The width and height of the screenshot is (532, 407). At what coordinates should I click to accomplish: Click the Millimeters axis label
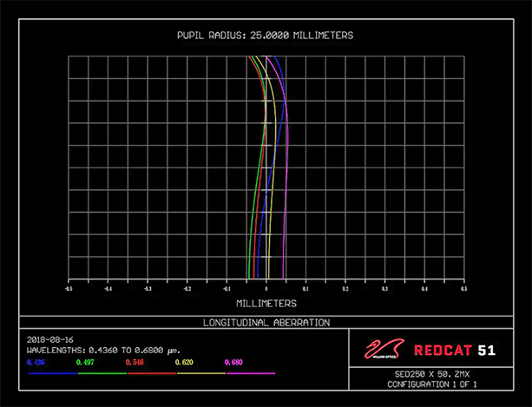(266, 304)
